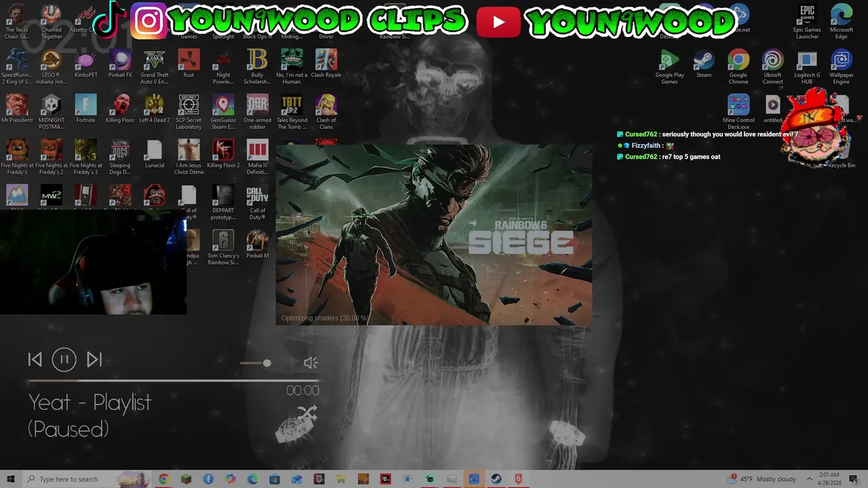
Task: Open the weather widget showing 45°F
Action: coord(761,479)
